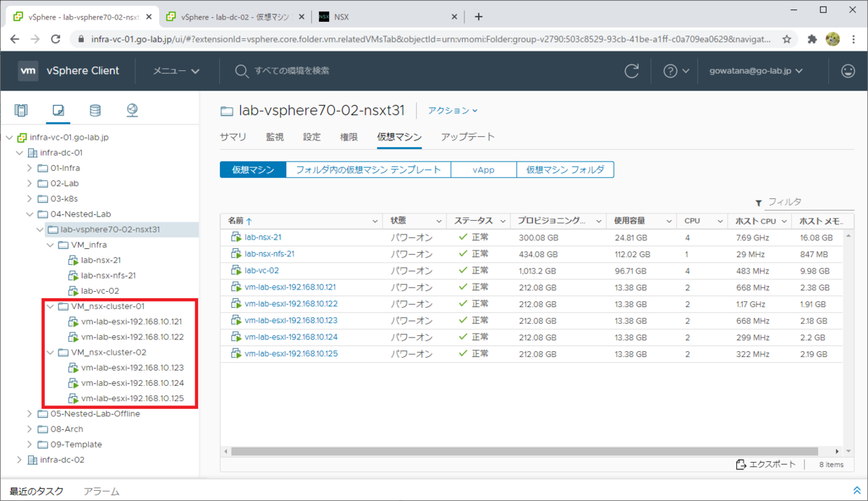Open the browser extensions puzzle icon
868x501 pixels.
(x=812, y=40)
